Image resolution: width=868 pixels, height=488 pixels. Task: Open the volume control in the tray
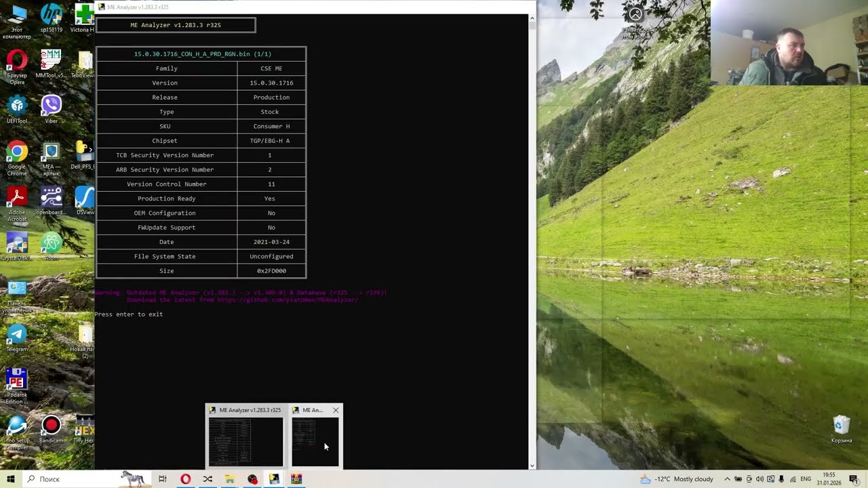pos(759,479)
